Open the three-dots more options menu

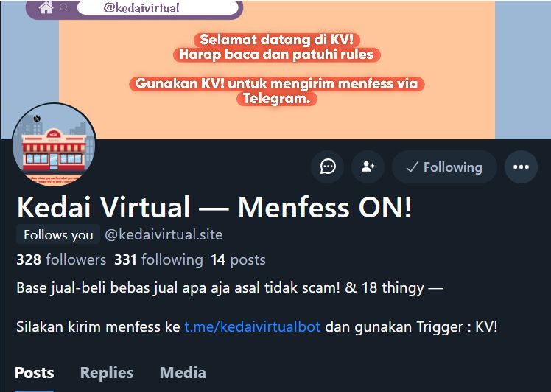(521, 167)
